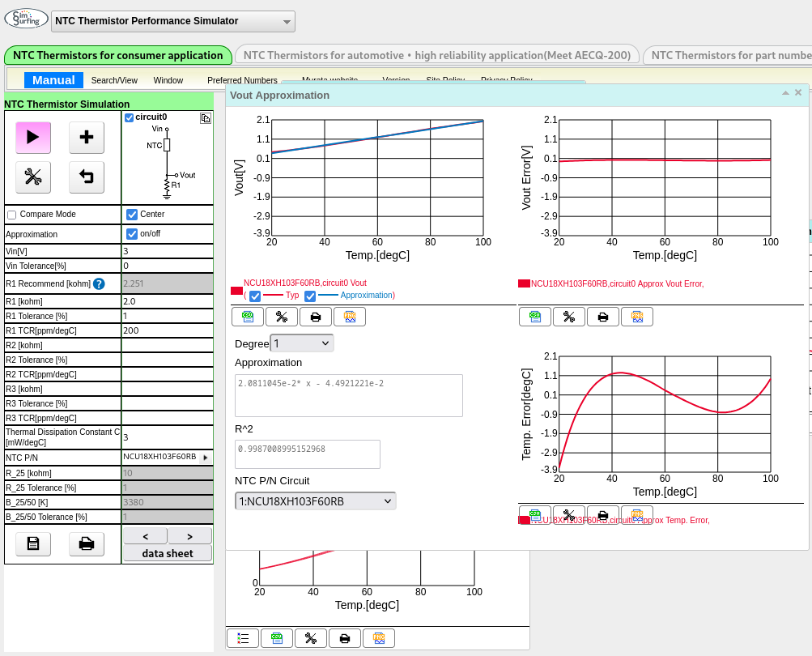Click the red Vout legend color swatch

(236, 291)
